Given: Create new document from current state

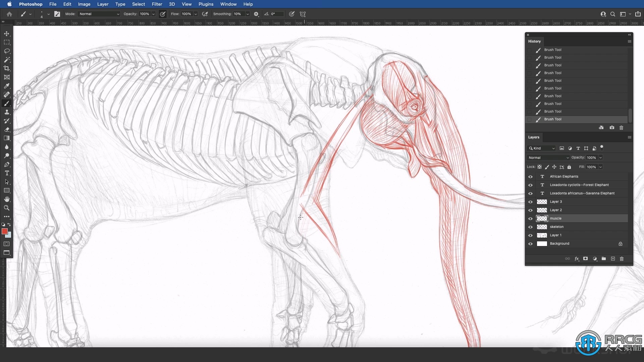Looking at the screenshot, I should [601, 128].
